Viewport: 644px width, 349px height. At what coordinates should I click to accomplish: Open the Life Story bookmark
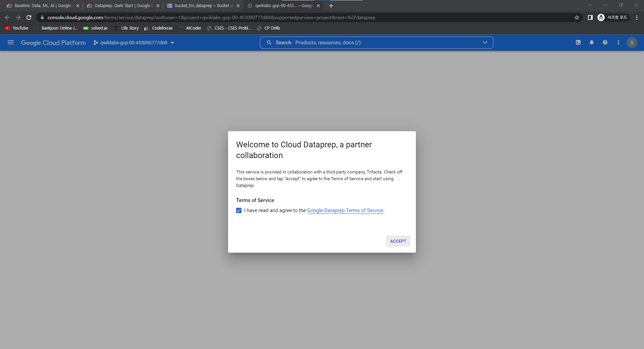pyautogui.click(x=126, y=28)
